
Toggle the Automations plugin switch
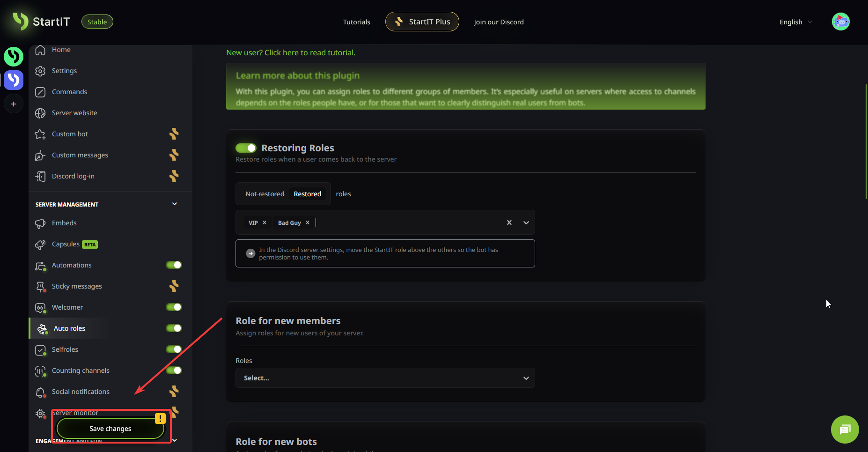(174, 265)
